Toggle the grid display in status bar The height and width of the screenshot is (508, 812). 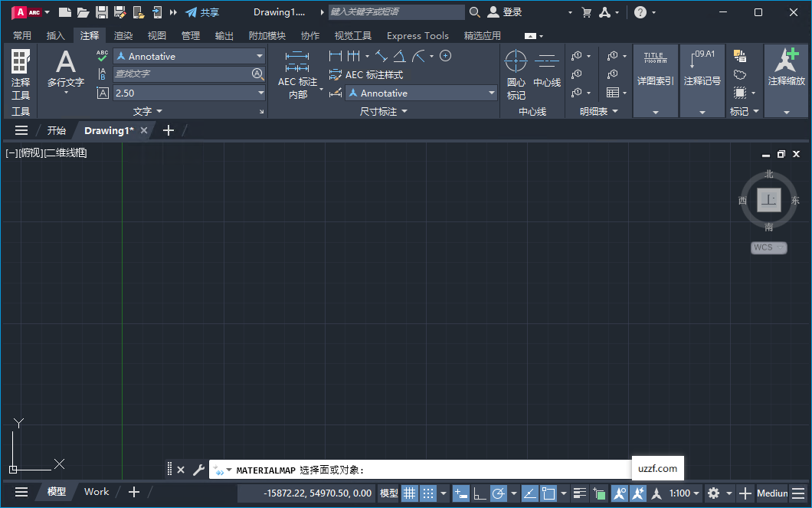pyautogui.click(x=411, y=493)
